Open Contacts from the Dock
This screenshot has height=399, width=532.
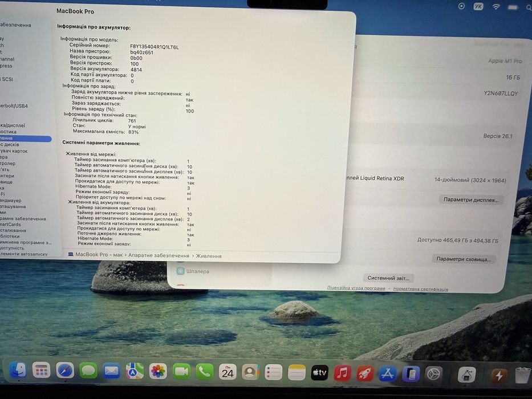250,373
